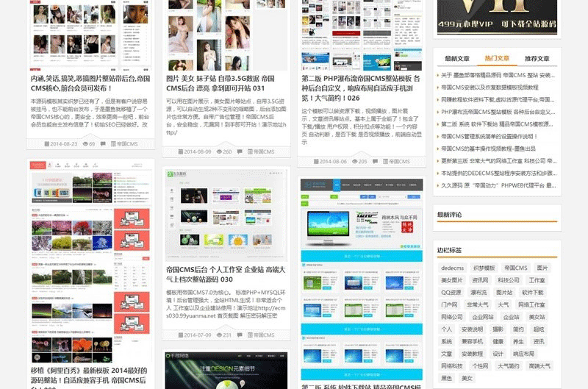Click the 个性网 tag

[481, 366]
